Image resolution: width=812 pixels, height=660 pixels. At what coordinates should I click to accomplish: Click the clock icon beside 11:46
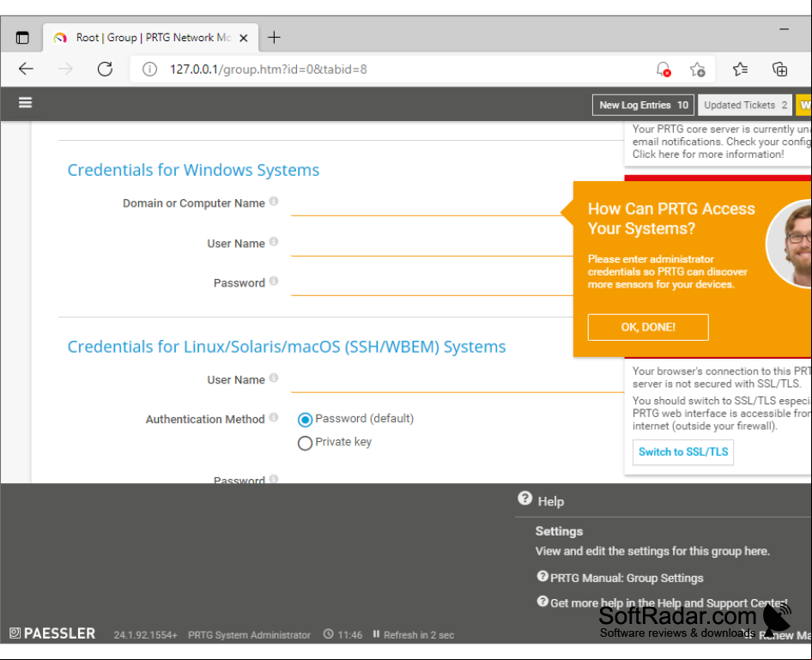pos(329,634)
